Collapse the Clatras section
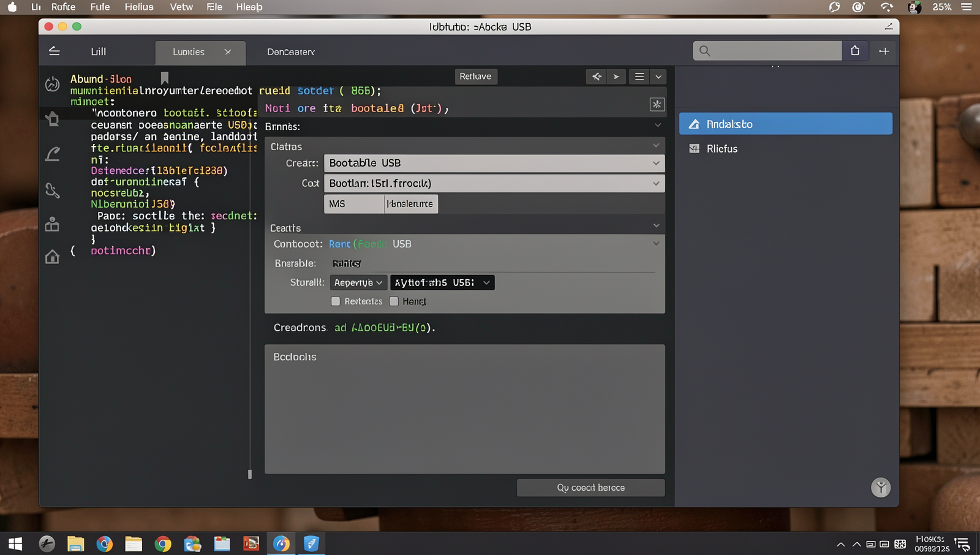 tap(656, 146)
